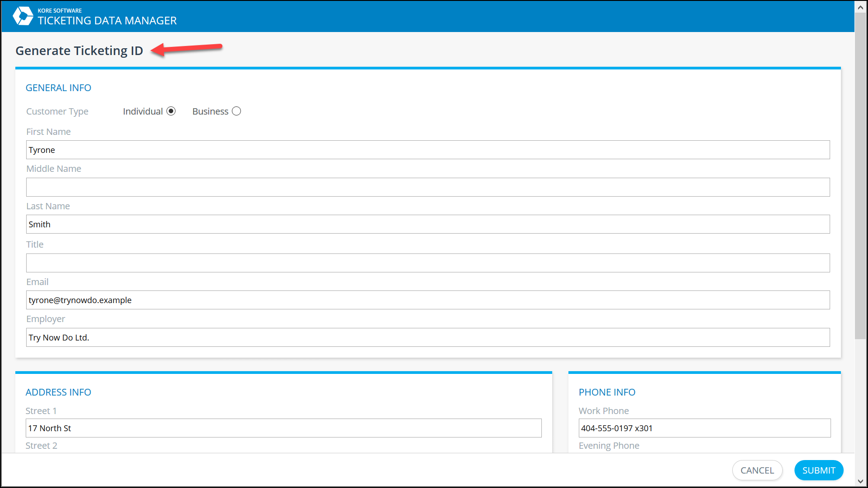The image size is (868, 488).
Task: Click the Street 1 field with 17 North St
Action: pyautogui.click(x=283, y=428)
